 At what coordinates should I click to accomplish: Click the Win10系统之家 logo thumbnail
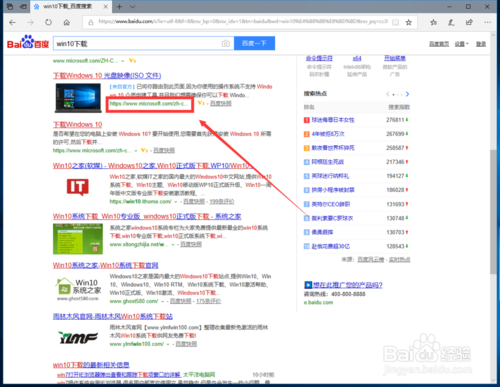coord(78,289)
